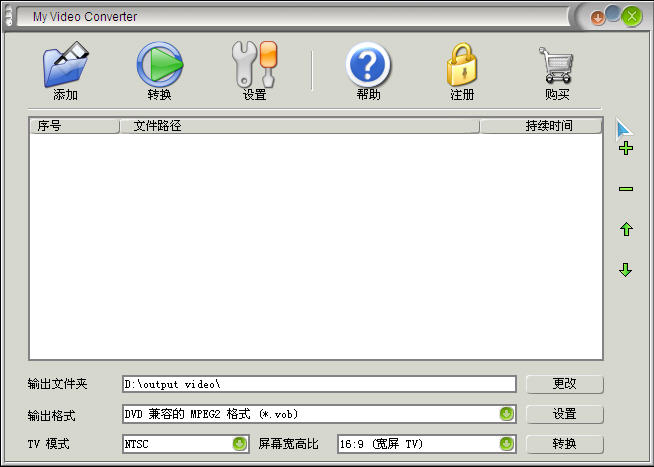Open 设置 wrench and screwdriver toolbar icon
The width and height of the screenshot is (654, 467).
(x=254, y=64)
